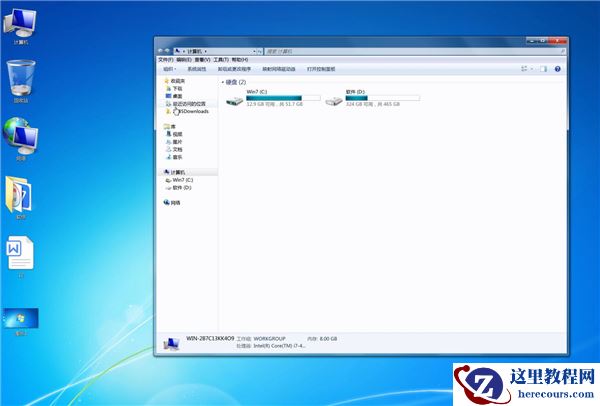Open the Win7 (C:) drive icon
Screen dimensions: 600x406
[234, 101]
